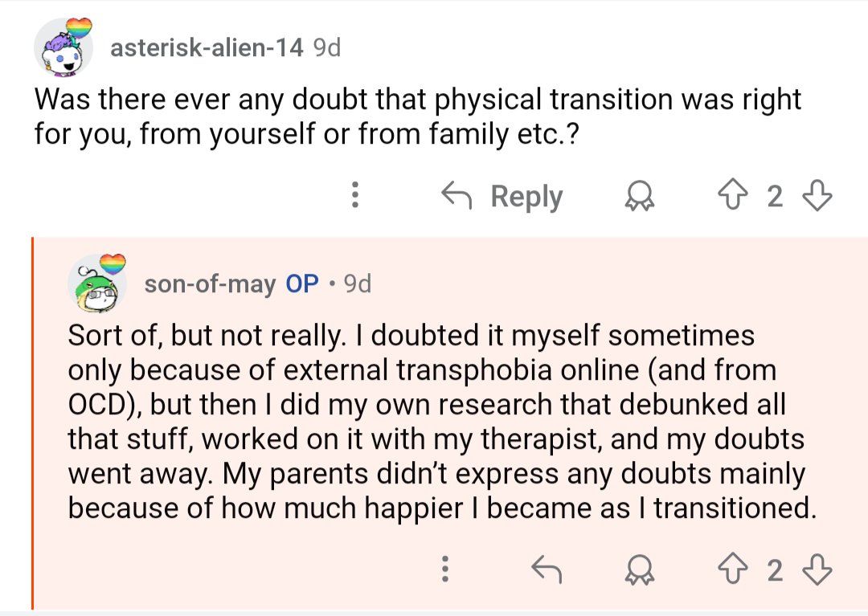The image size is (868, 616).
Task: Click the 9d timestamp on asterisk-alien-14's comment
Action: click(326, 48)
